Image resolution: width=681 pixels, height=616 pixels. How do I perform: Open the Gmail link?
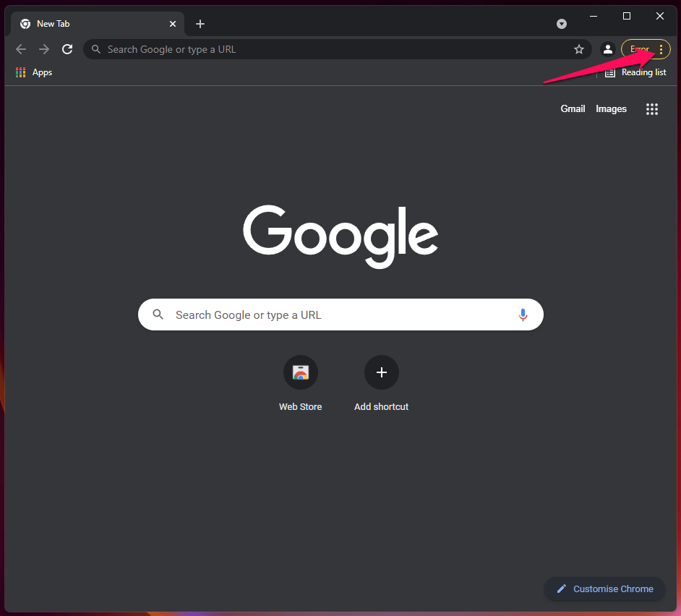pyautogui.click(x=573, y=108)
